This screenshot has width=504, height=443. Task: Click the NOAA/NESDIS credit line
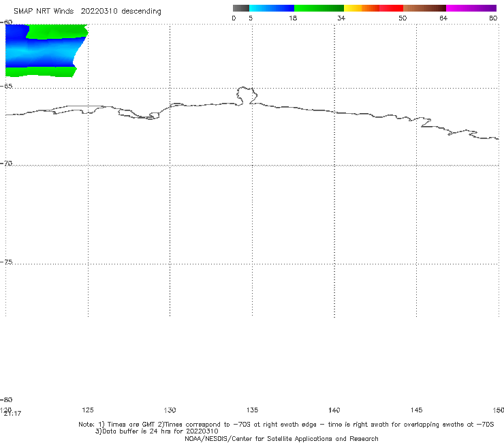281,438
